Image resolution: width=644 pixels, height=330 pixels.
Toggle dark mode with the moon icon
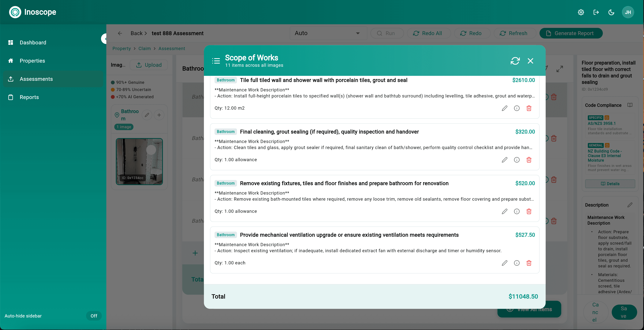click(x=611, y=12)
